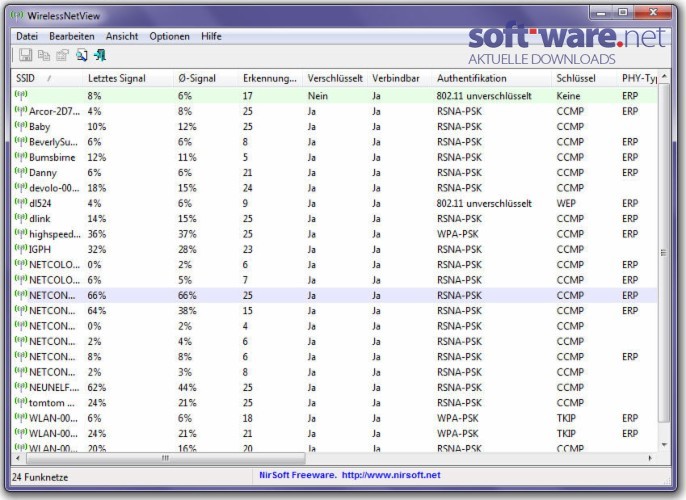Select the NETCOLO... row with 5% average signal
Image resolution: width=686 pixels, height=500 pixels.
pyautogui.click(x=334, y=280)
